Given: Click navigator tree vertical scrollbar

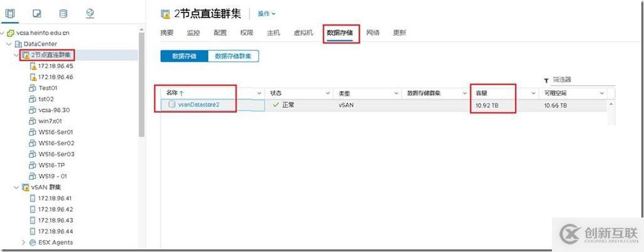Looking at the screenshot, I should click(x=142, y=84).
